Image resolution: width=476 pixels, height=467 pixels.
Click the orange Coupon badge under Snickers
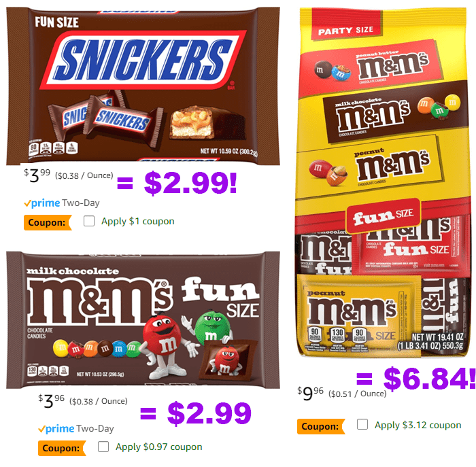pos(48,222)
